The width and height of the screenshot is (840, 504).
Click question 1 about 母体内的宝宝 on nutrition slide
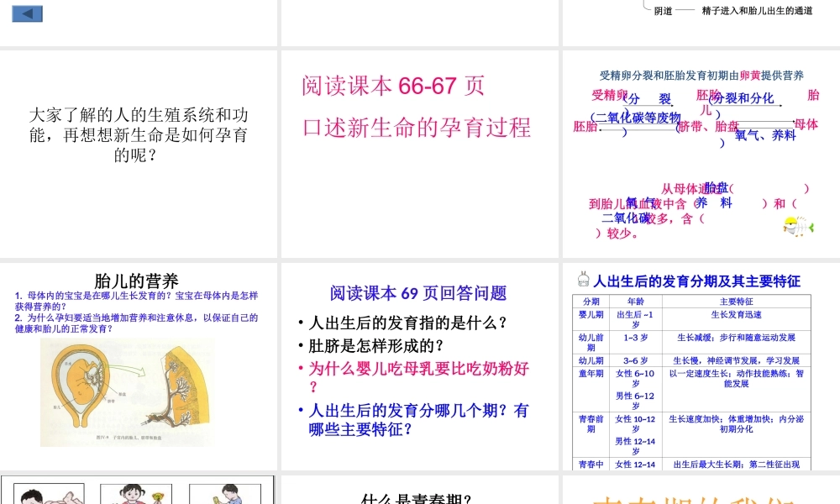pos(137,301)
